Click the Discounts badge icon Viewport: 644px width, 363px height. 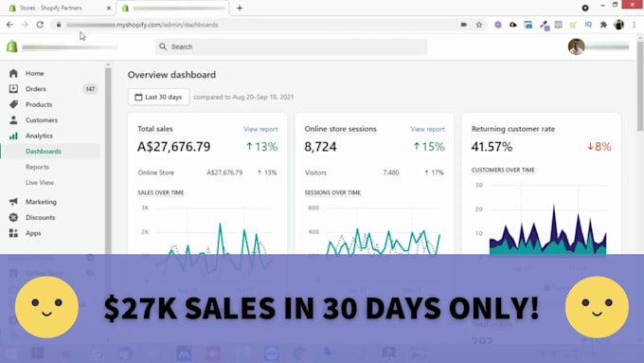click(13, 217)
